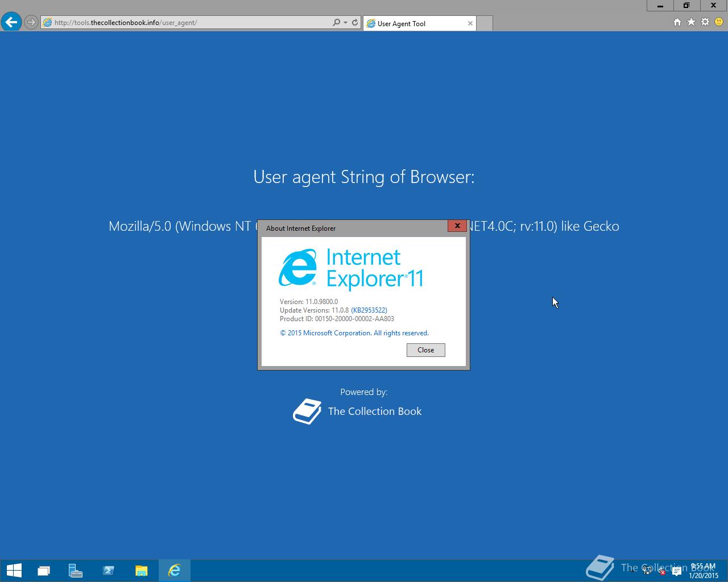Viewport: 728px width, 582px height.
Task: Open a new blank tab
Action: click(484, 23)
